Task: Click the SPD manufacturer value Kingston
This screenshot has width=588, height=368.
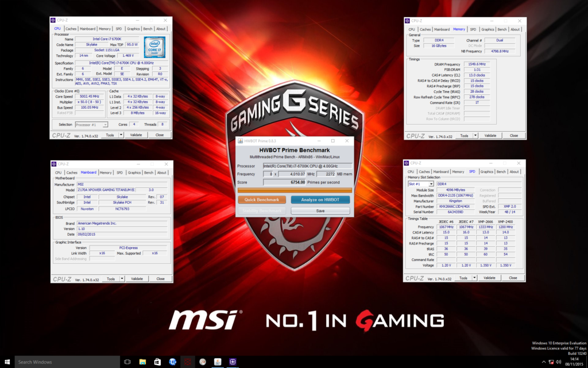Action: click(x=455, y=201)
